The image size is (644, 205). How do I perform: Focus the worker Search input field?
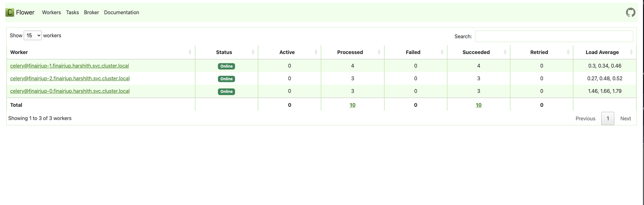point(554,36)
